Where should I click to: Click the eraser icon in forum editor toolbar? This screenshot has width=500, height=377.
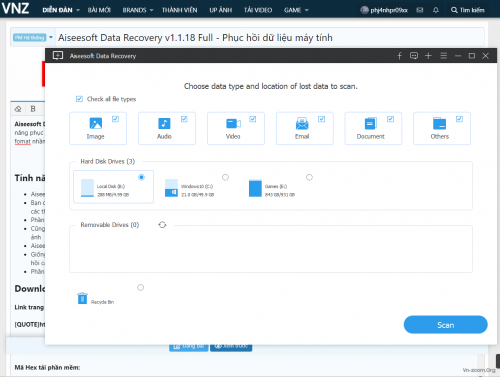[x=18, y=109]
